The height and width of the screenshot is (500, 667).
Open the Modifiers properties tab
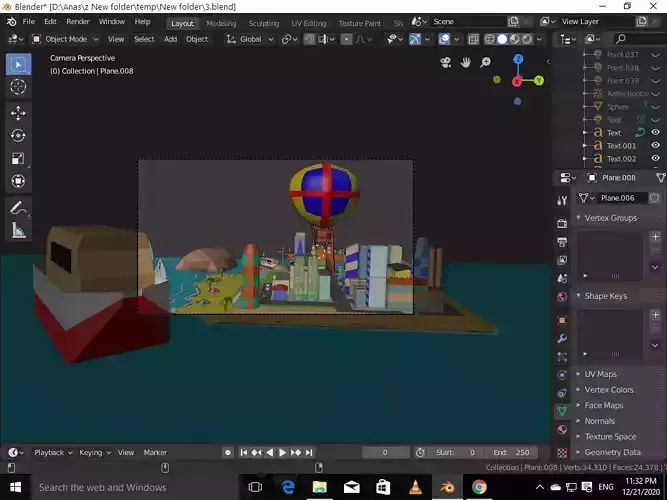point(562,339)
